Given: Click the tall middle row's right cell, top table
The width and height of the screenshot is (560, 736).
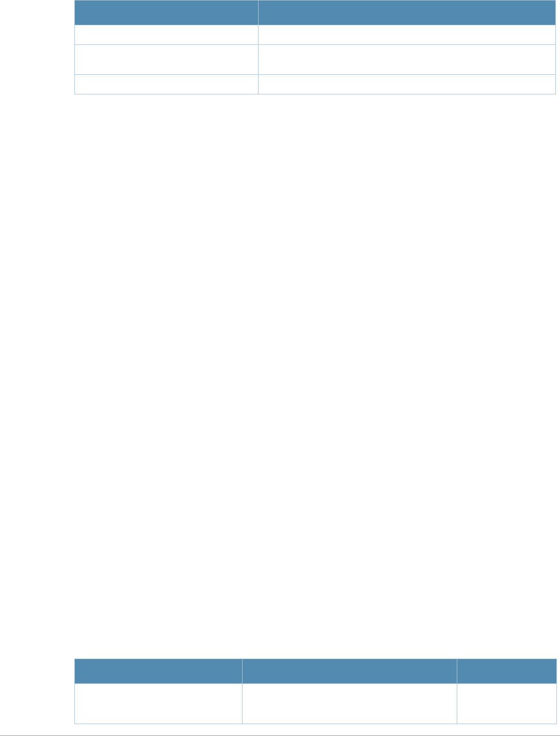Looking at the screenshot, I should 407,59.
